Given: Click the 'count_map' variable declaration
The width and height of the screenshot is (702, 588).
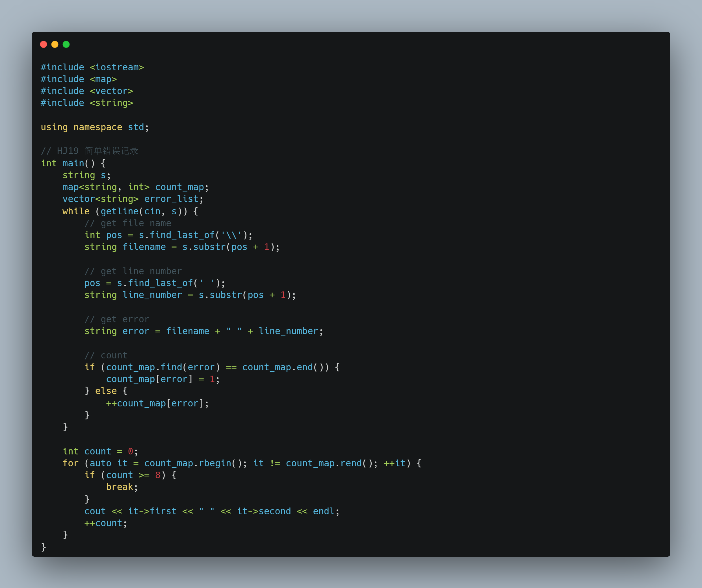Looking at the screenshot, I should click(179, 187).
